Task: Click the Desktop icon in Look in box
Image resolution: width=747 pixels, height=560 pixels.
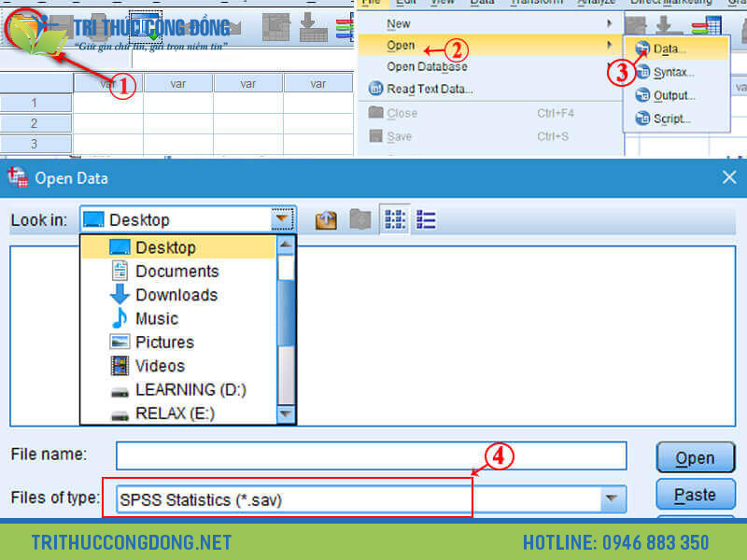Action: click(93, 220)
